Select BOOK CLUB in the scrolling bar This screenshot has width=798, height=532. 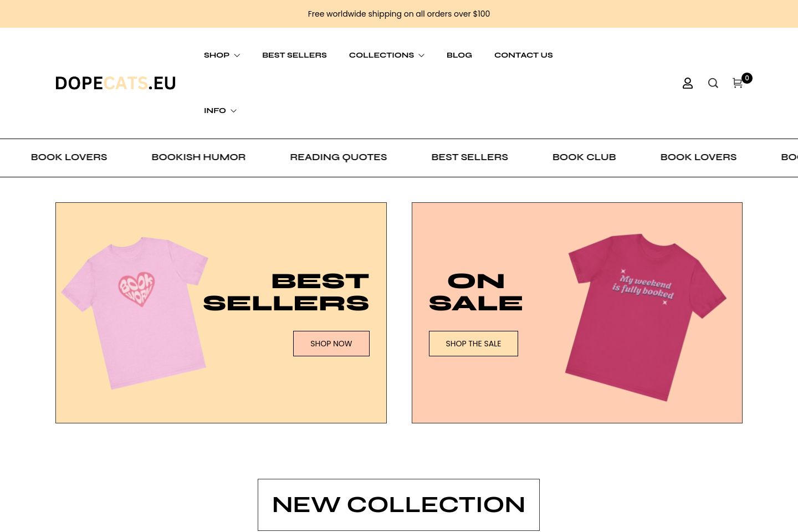click(584, 157)
